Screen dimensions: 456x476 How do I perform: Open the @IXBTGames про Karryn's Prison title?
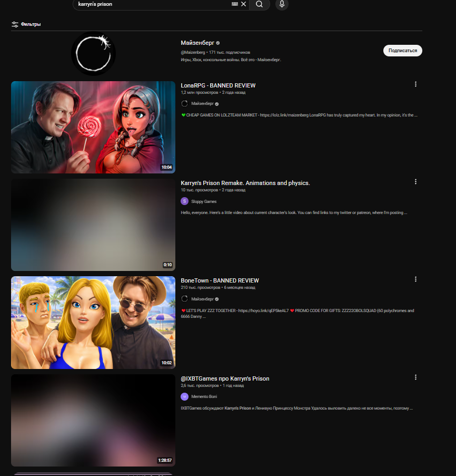(225, 379)
